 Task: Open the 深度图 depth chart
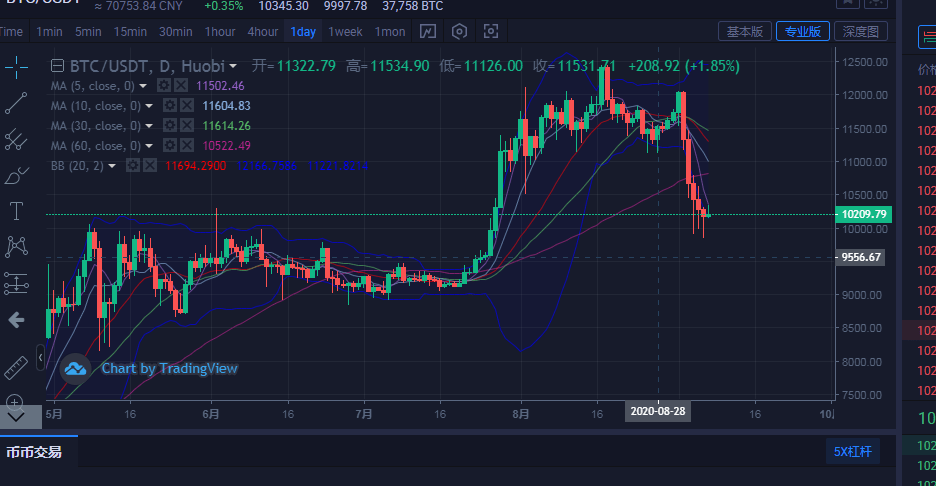click(x=860, y=32)
